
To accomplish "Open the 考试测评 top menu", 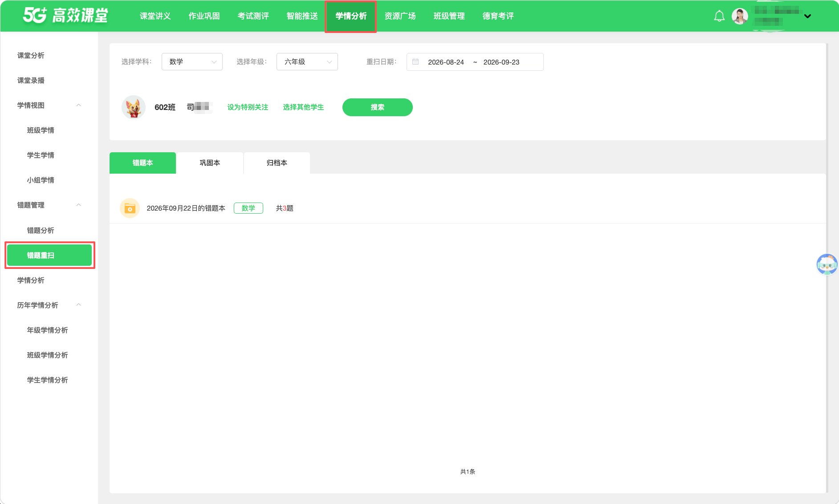I will point(253,16).
